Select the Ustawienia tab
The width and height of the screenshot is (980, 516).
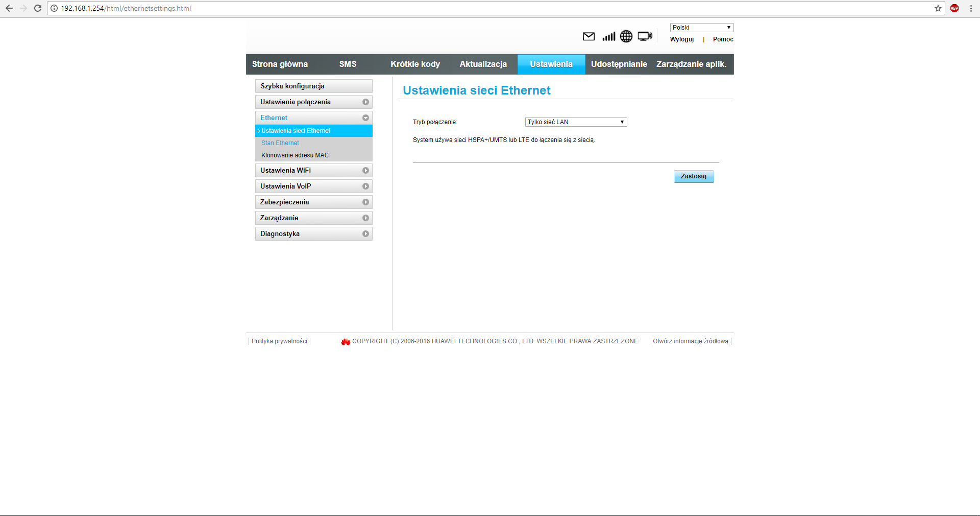(x=551, y=64)
